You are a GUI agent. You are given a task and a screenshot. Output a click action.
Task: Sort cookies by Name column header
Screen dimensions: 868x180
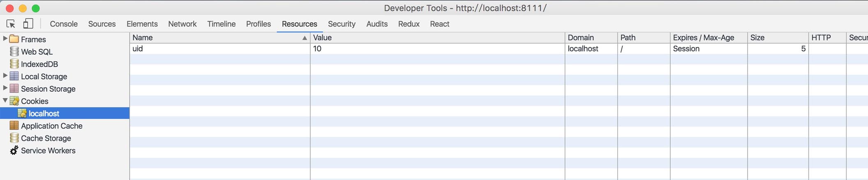coord(219,37)
